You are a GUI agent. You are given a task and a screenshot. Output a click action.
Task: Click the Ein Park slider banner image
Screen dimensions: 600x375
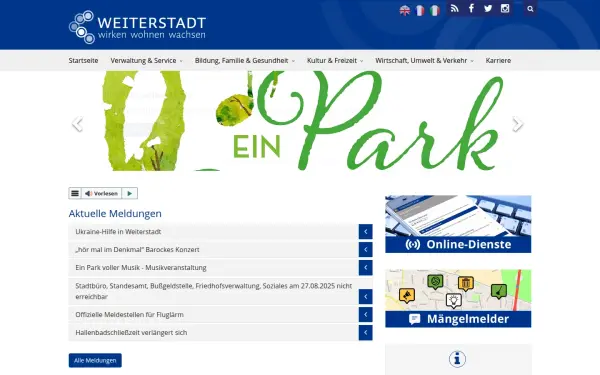300,121
